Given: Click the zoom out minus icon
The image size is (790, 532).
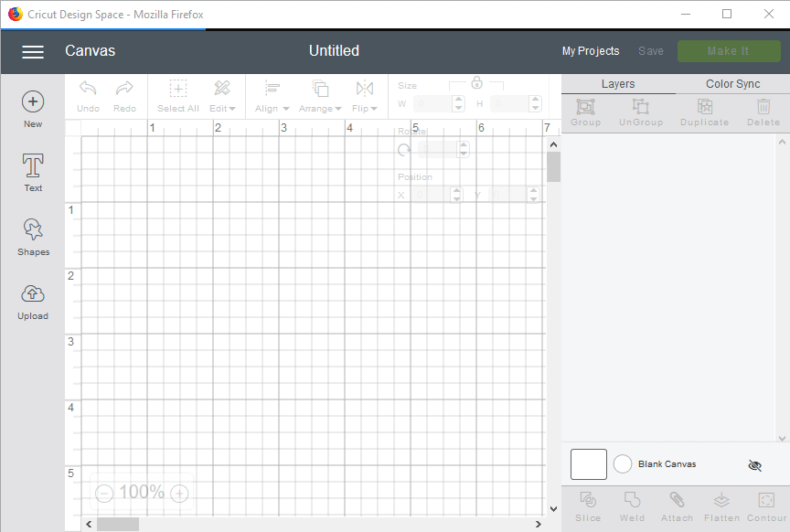Looking at the screenshot, I should pos(104,494).
